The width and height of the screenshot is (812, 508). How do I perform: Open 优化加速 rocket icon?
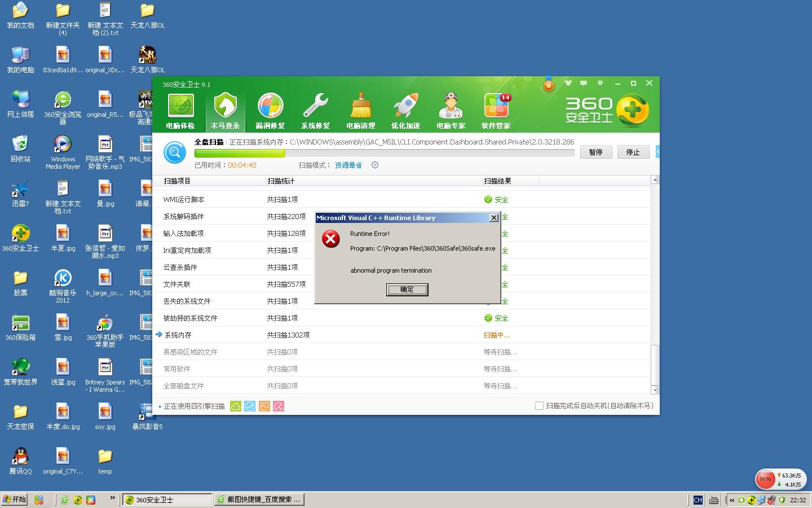click(405, 111)
